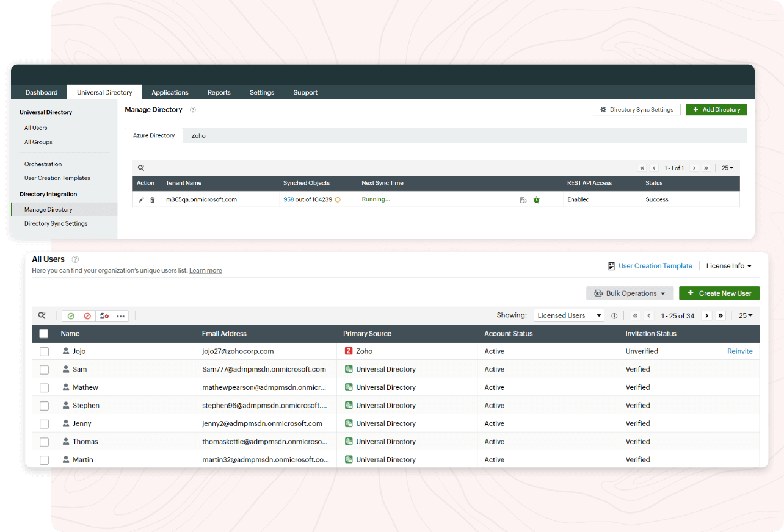The image size is (784, 532).
Task: Click the red disable users icon
Action: coord(87,316)
